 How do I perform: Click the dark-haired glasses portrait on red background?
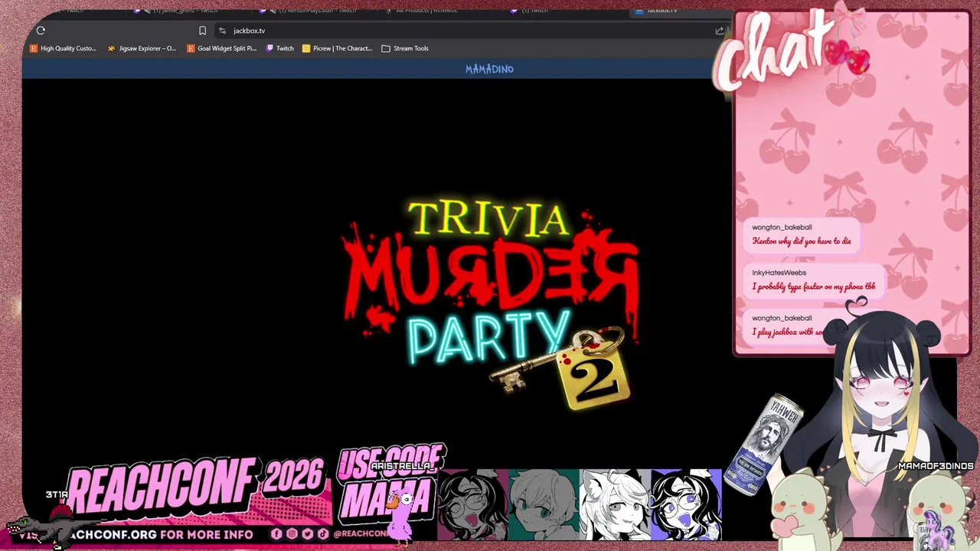(x=472, y=505)
